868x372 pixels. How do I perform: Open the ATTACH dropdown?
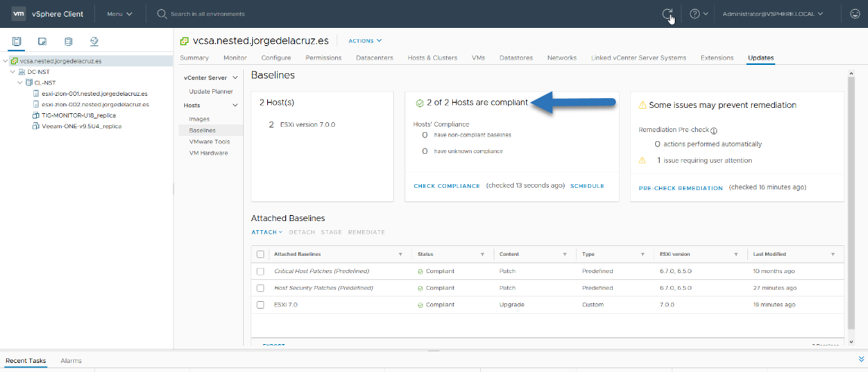coord(267,232)
